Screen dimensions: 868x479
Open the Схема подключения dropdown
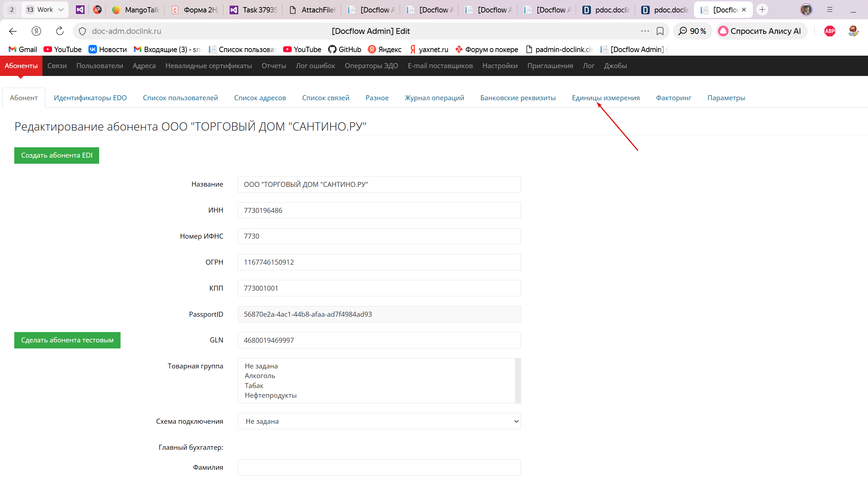[x=379, y=421]
